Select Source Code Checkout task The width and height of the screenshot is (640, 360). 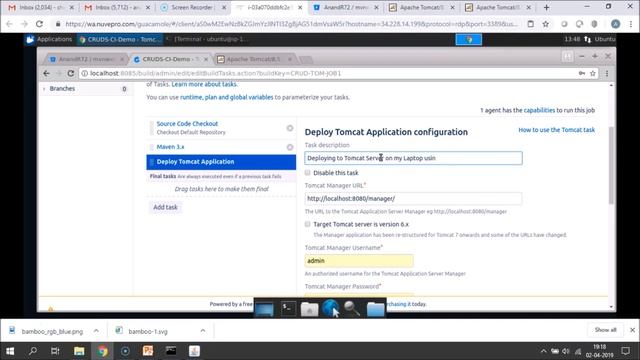[187, 124]
